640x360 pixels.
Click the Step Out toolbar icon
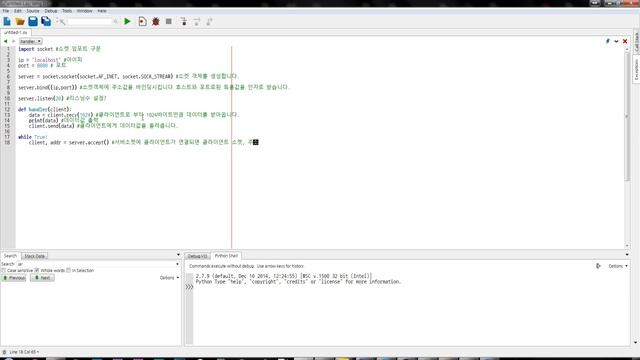[x=209, y=22]
